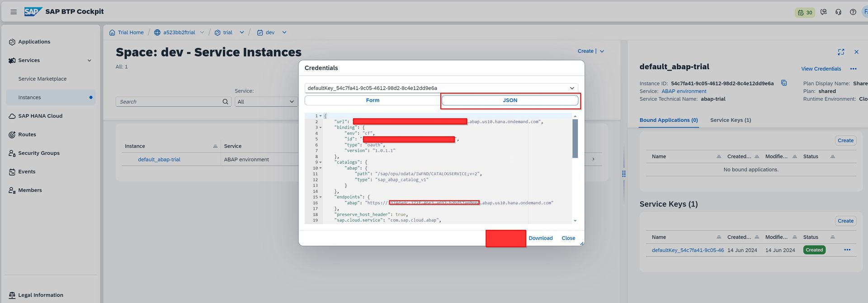Switch to Service Keys (1) tab

731,120
